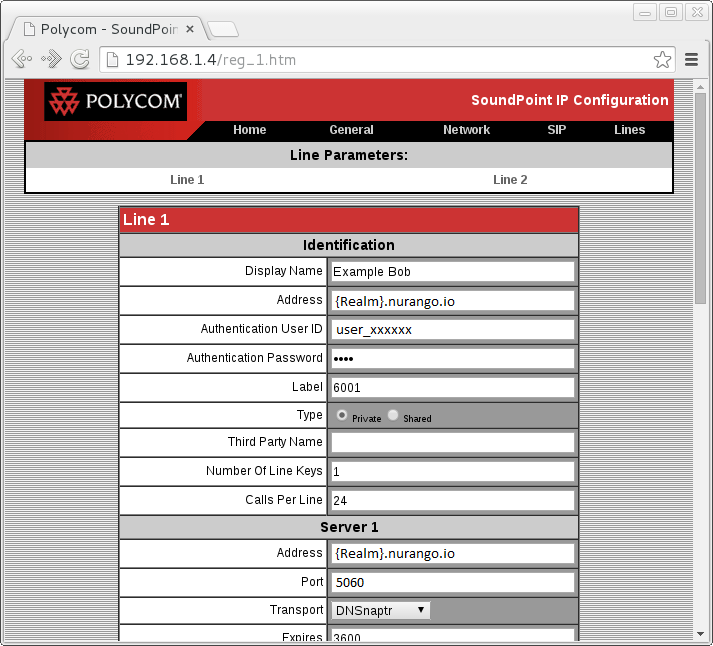The width and height of the screenshot is (713, 646).
Task: Open the browser hamburger menu
Action: click(691, 60)
